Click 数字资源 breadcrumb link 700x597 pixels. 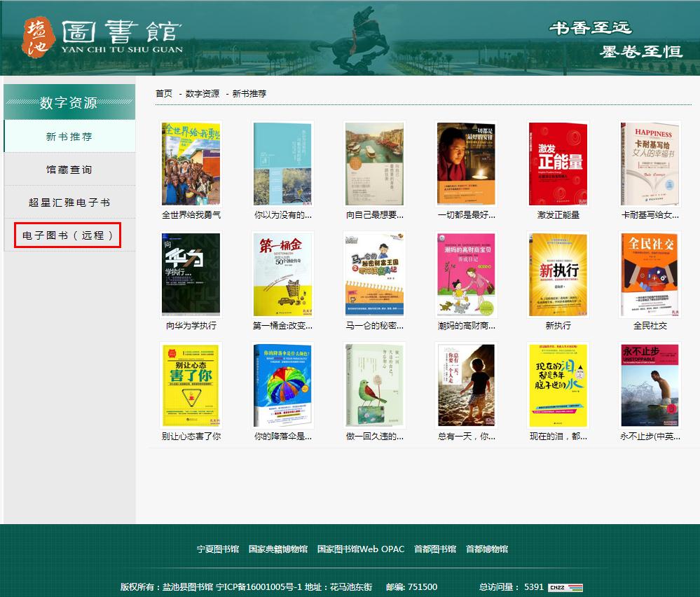[x=203, y=93]
